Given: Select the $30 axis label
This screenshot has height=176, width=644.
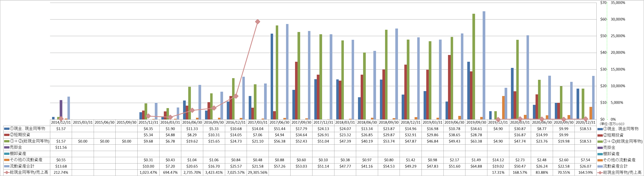Looking at the screenshot, I should click(x=603, y=69).
